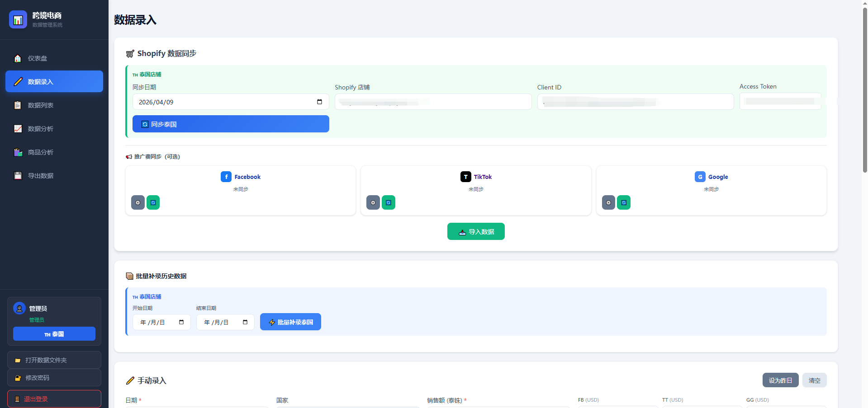Image resolution: width=868 pixels, height=408 pixels.
Task: Navigate to 商品分析 page
Action: [x=54, y=152]
